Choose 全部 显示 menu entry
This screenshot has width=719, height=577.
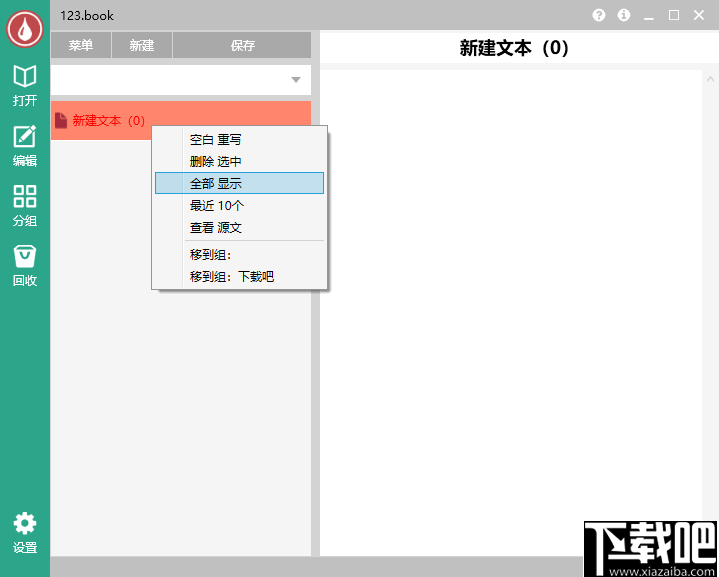[239, 183]
